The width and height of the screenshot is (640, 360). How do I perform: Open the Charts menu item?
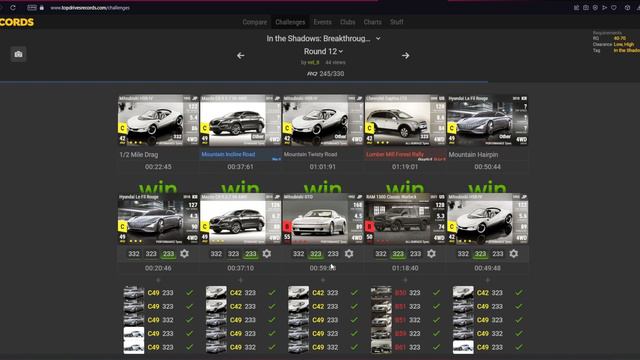(x=373, y=22)
